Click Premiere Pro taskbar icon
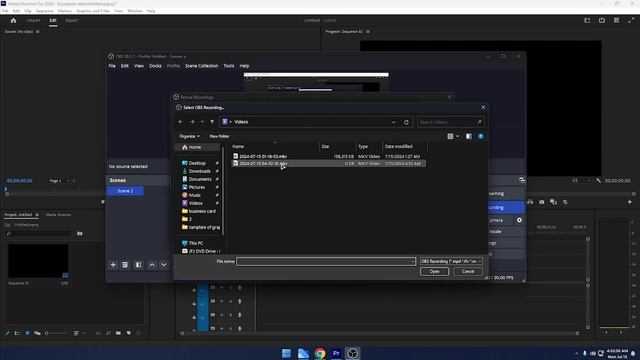The image size is (640, 360). 336,353
